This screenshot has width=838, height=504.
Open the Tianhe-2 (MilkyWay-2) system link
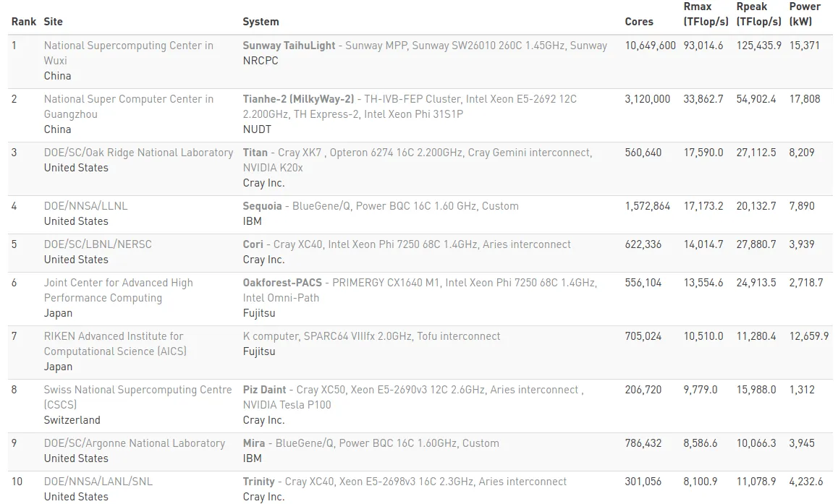(298, 99)
